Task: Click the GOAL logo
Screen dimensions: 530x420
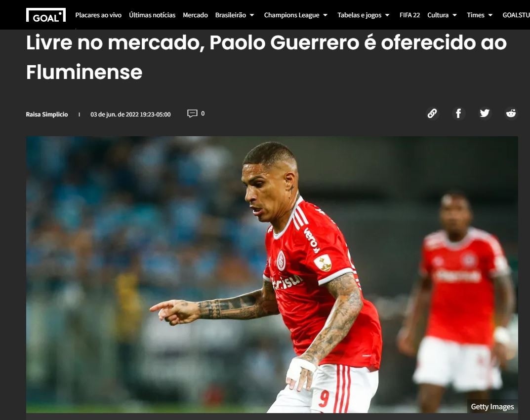Action: 45,15
